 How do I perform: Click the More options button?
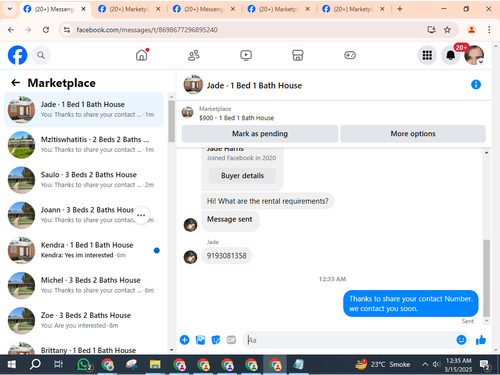click(x=413, y=134)
